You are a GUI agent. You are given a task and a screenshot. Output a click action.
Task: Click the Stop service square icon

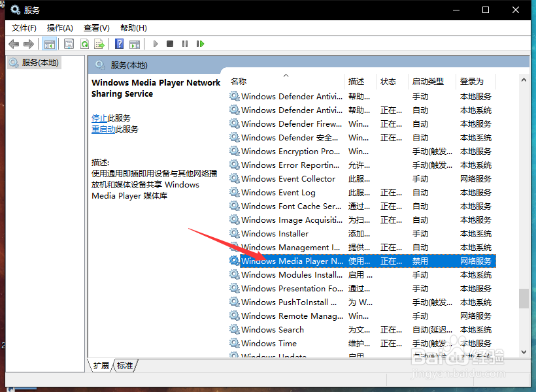click(x=170, y=44)
